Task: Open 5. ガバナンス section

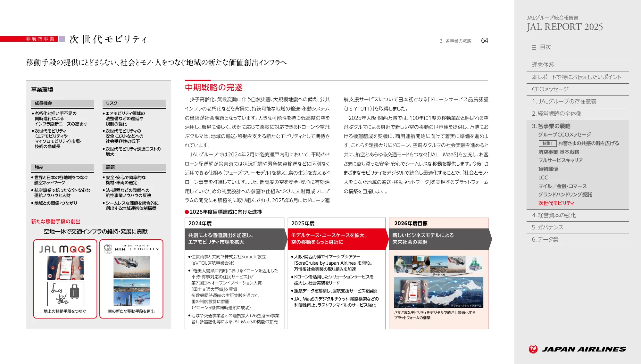Action: click(578, 227)
